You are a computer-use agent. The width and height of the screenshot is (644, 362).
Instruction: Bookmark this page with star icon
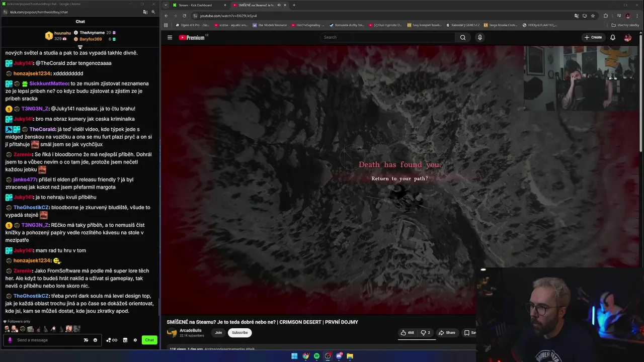click(x=593, y=16)
